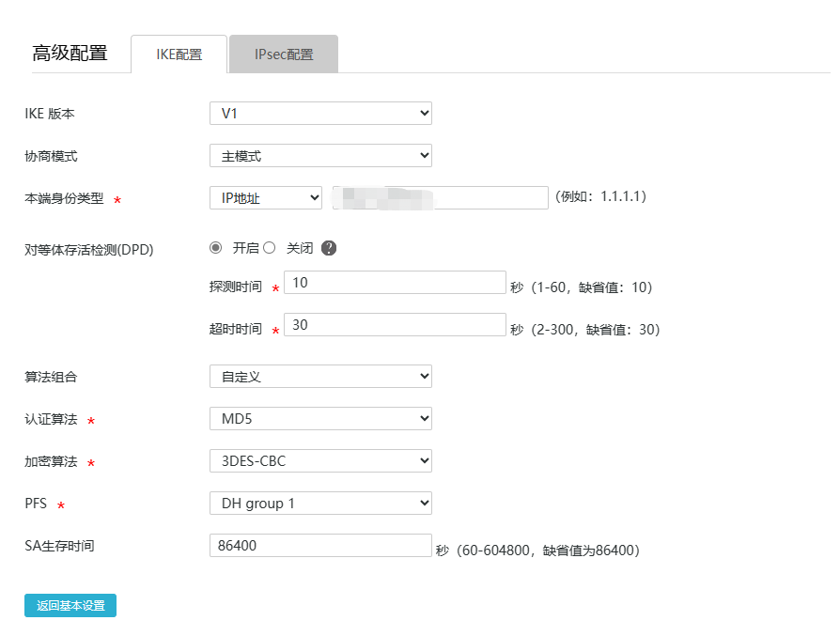This screenshot has height=636, width=840.
Task: Click the 秒 (1-60, 缺省值: 10) hint
Action: [582, 287]
